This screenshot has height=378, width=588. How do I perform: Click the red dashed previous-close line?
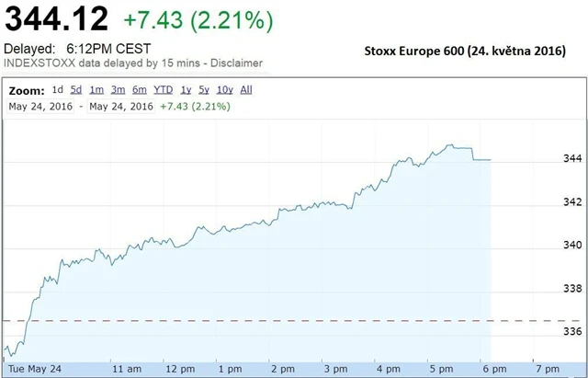(276, 321)
